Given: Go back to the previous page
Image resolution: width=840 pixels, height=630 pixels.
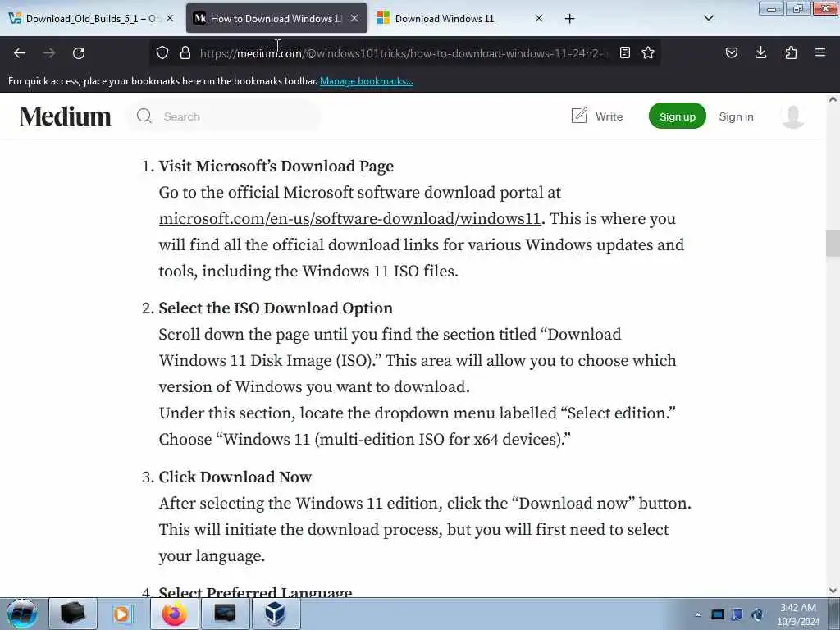Looking at the screenshot, I should click(20, 53).
